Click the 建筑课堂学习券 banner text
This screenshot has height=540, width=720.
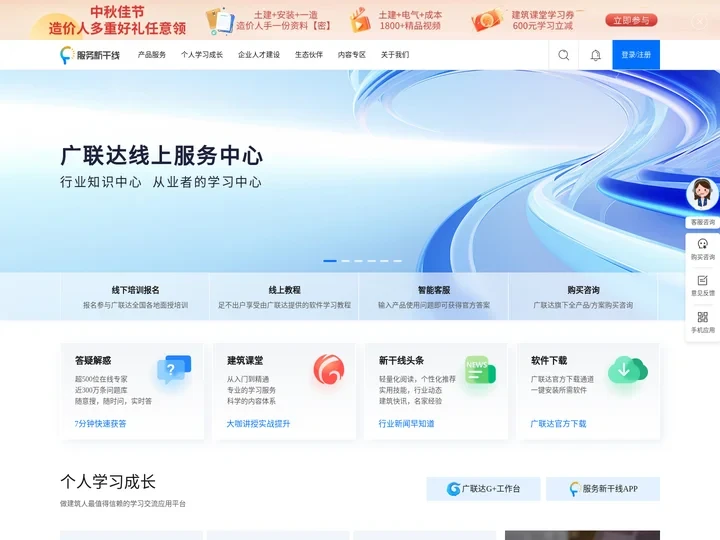543,15
